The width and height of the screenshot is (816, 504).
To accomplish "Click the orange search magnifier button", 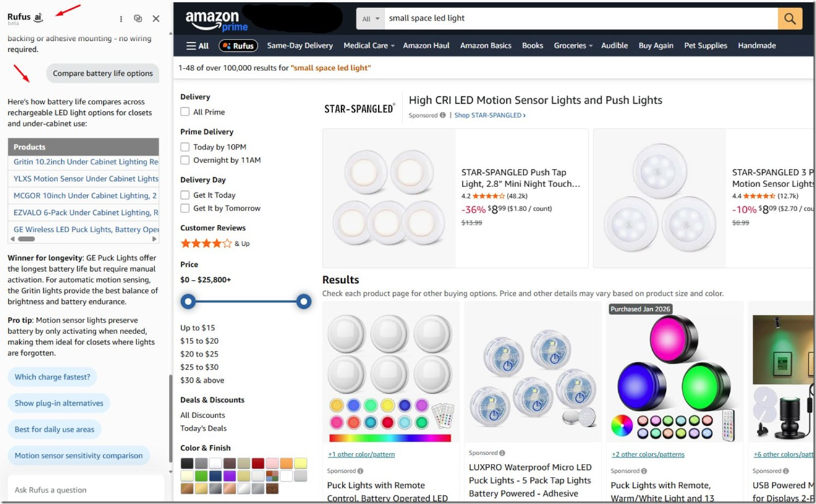I will (790, 19).
